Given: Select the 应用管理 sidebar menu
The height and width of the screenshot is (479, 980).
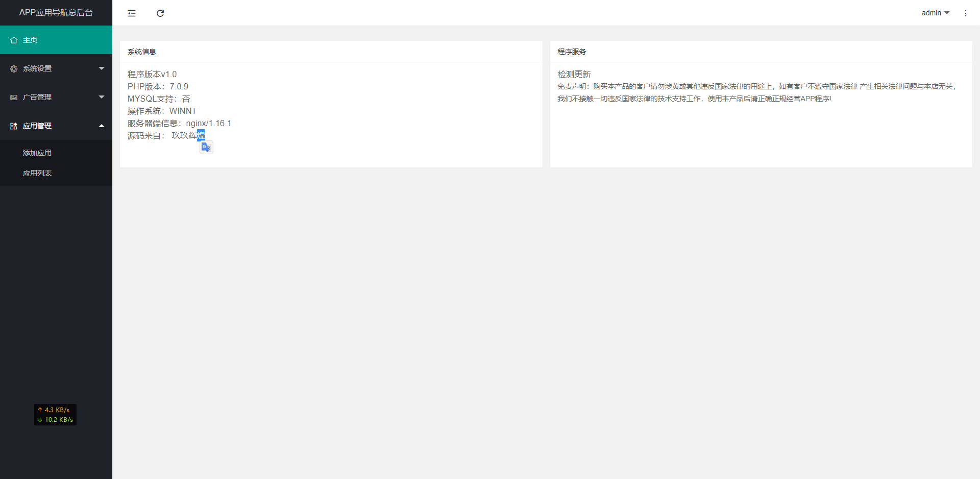Looking at the screenshot, I should click(56, 126).
